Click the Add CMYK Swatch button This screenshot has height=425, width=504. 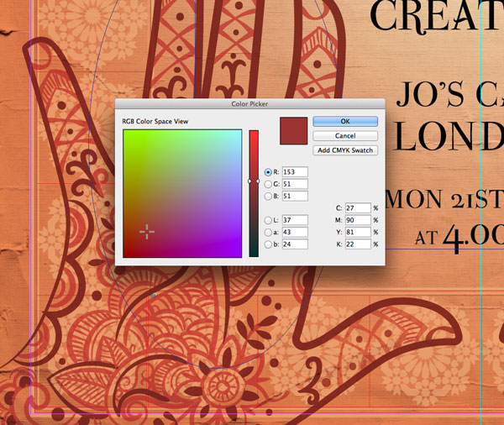345,150
